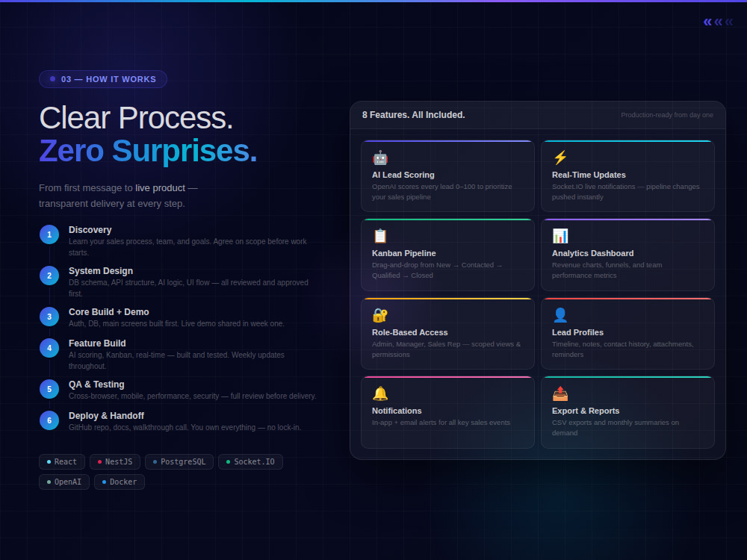
Task: Click the 'Real-Time Updates' card title
Action: pyautogui.click(x=589, y=175)
